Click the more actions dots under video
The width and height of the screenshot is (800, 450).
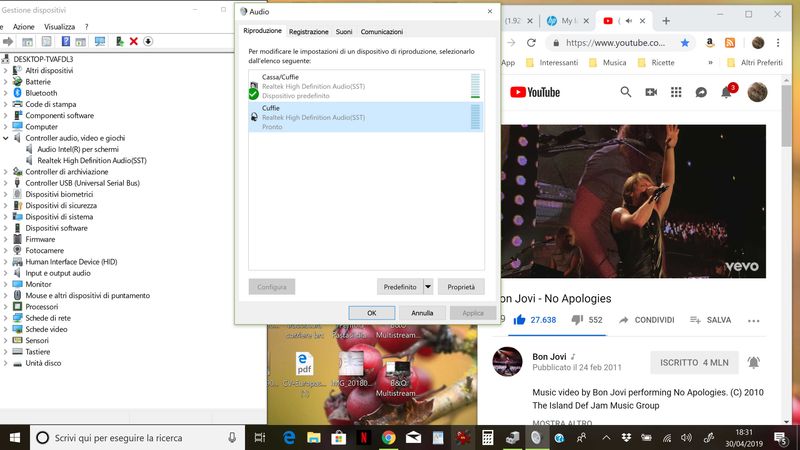click(754, 320)
